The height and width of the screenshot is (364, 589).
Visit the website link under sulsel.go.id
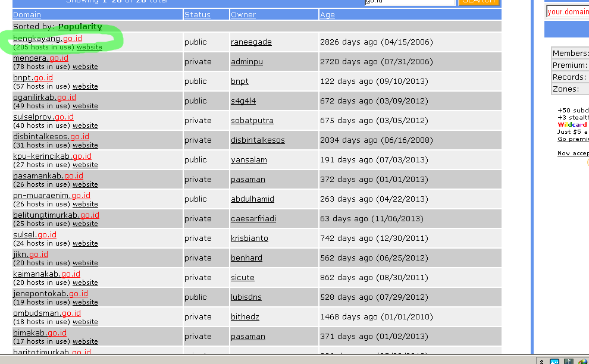pos(85,243)
